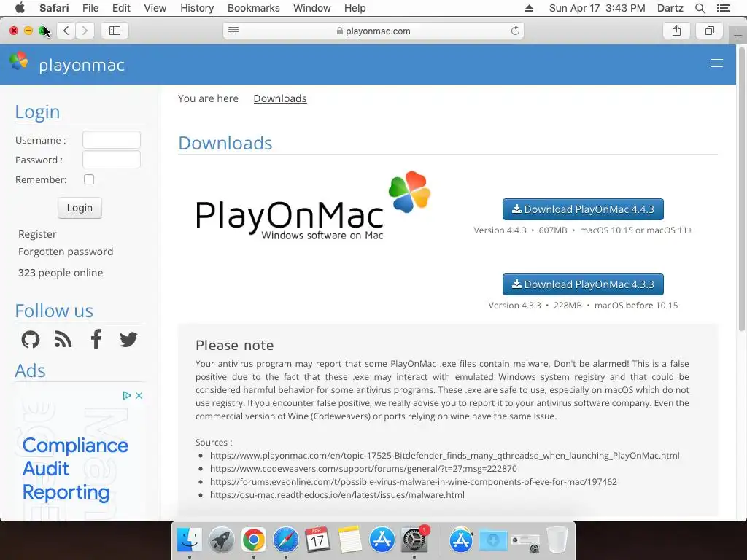Go back with Safari's back arrow
Image resolution: width=747 pixels, height=560 pixels.
[66, 31]
